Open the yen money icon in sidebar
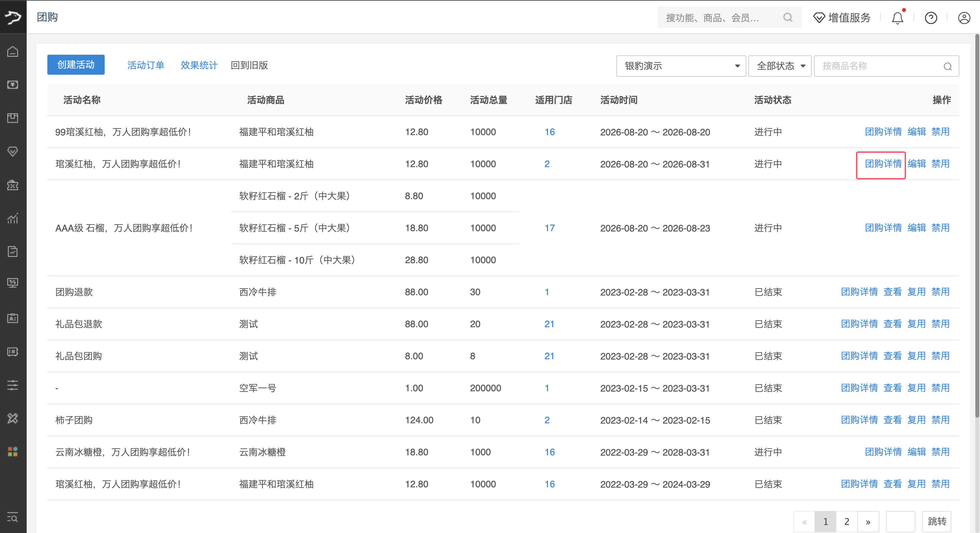The width and height of the screenshot is (980, 533). (x=13, y=84)
